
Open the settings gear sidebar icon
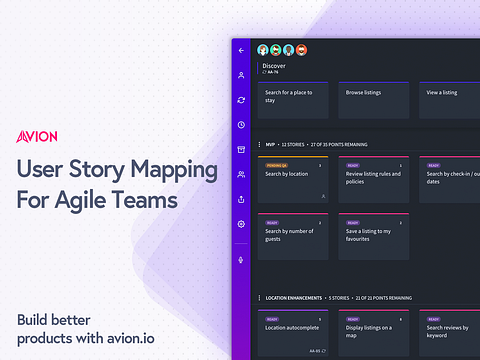[x=241, y=224]
